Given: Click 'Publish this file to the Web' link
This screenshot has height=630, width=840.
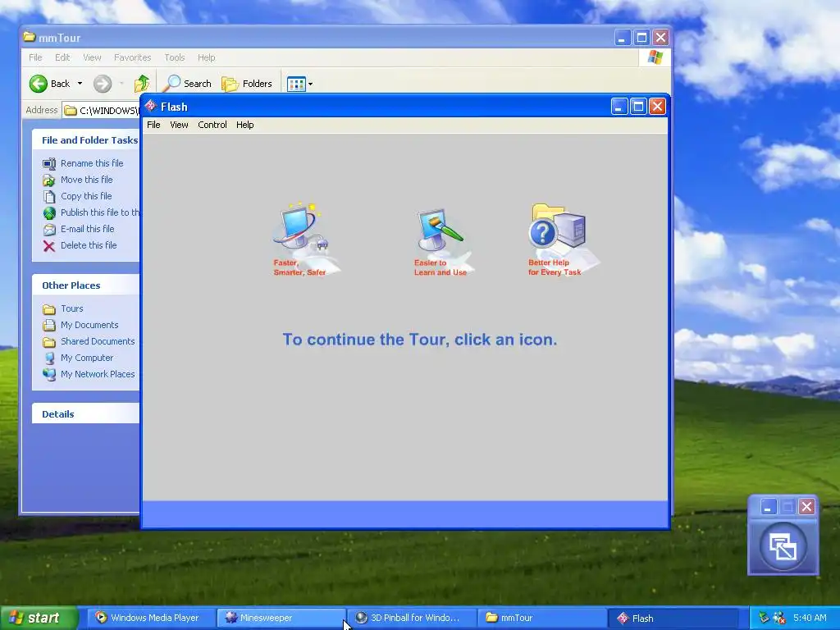Looking at the screenshot, I should [99, 212].
